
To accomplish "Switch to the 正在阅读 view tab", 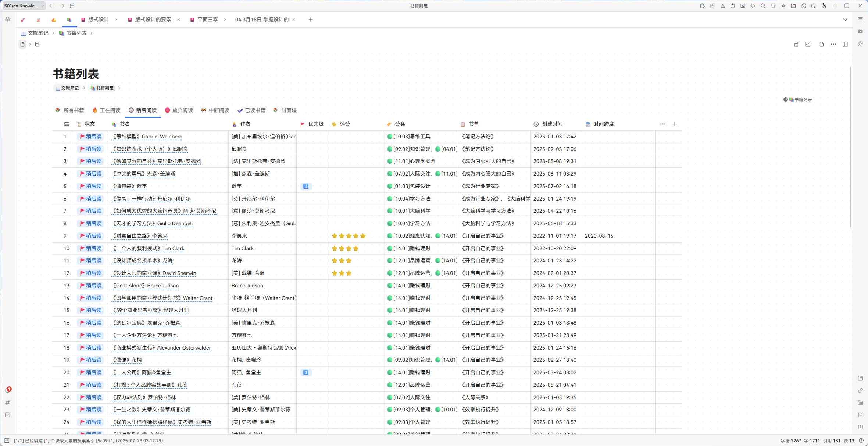I will pyautogui.click(x=107, y=110).
